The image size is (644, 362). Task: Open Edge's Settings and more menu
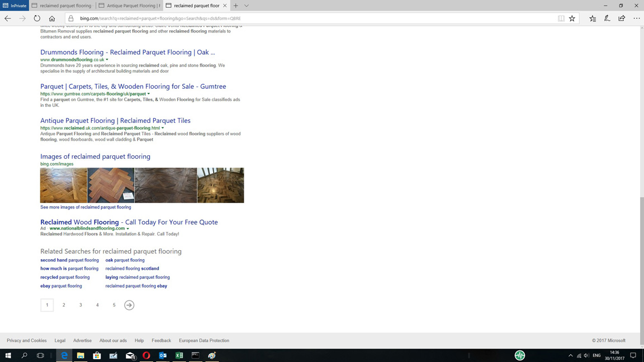[636, 18]
